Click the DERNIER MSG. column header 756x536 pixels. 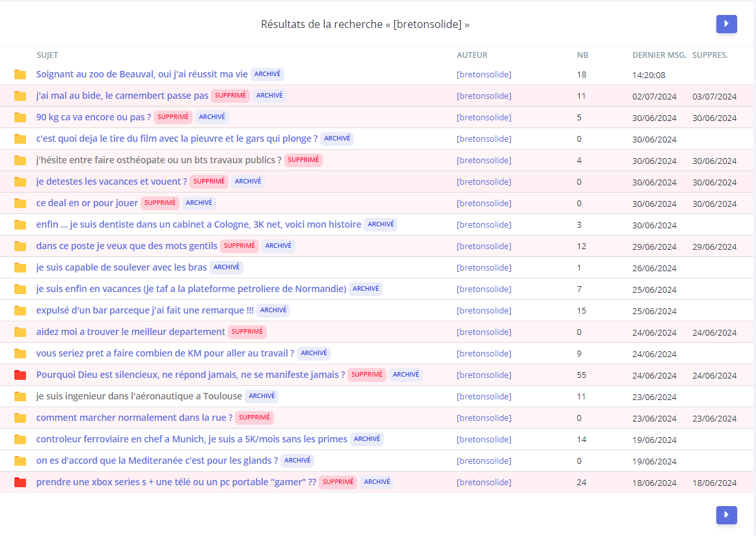659,55
